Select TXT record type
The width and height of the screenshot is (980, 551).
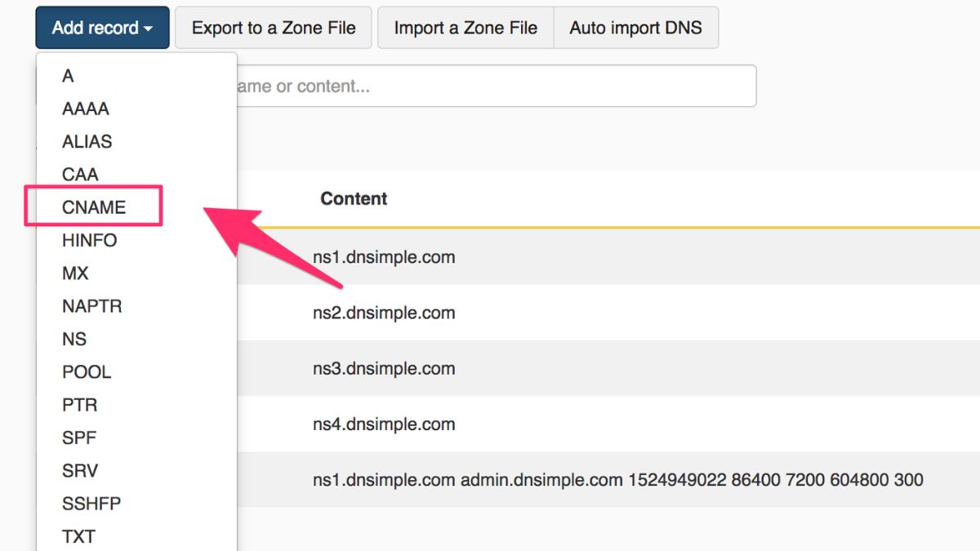coord(78,536)
